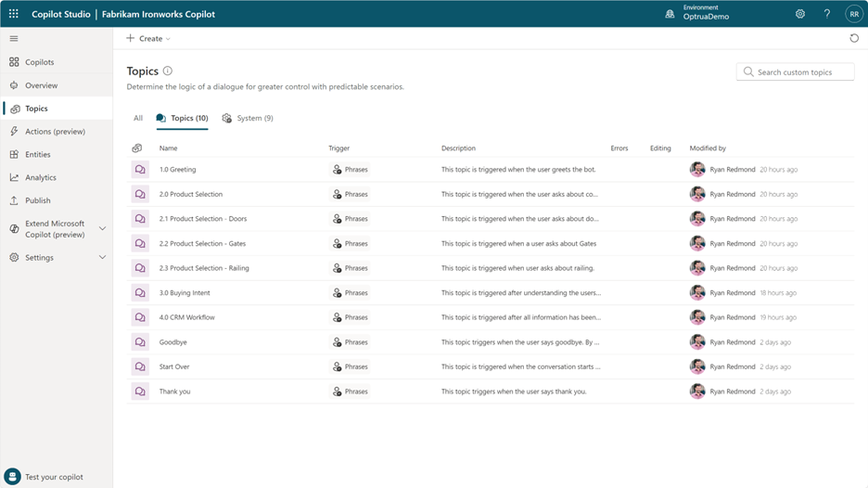This screenshot has height=488, width=868.
Task: Click the info icon next to Topics
Action: click(x=168, y=71)
